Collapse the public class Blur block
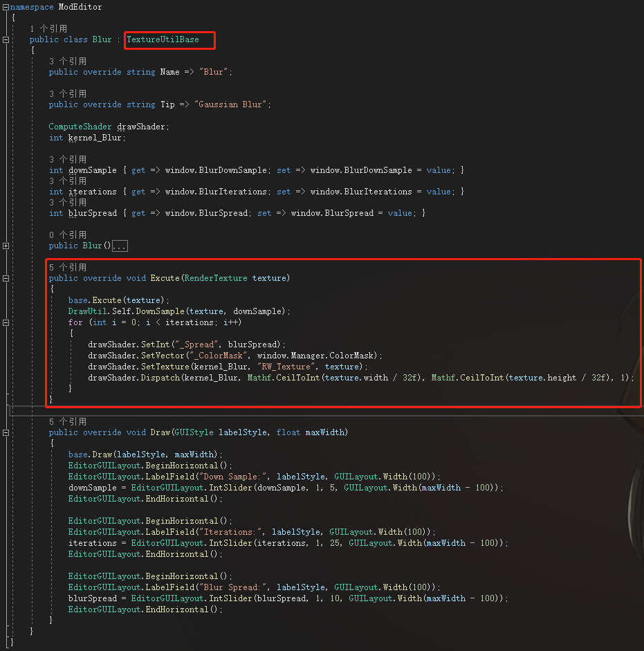Image resolution: width=644 pixels, height=651 pixels. 6,40
